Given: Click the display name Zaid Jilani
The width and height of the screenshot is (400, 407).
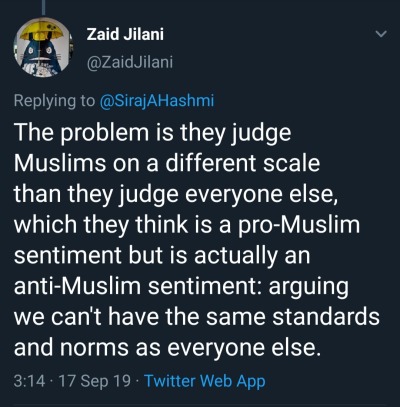Looking at the screenshot, I should pyautogui.click(x=125, y=34).
